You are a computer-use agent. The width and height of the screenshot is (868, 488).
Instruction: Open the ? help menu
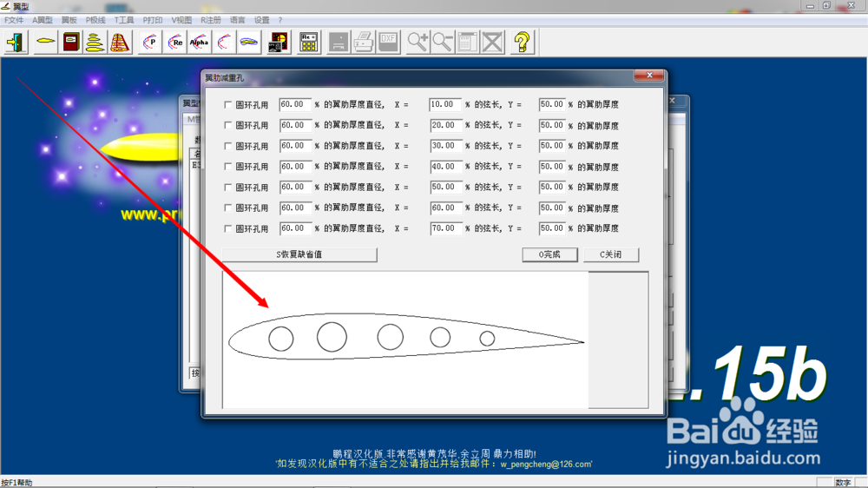point(280,20)
